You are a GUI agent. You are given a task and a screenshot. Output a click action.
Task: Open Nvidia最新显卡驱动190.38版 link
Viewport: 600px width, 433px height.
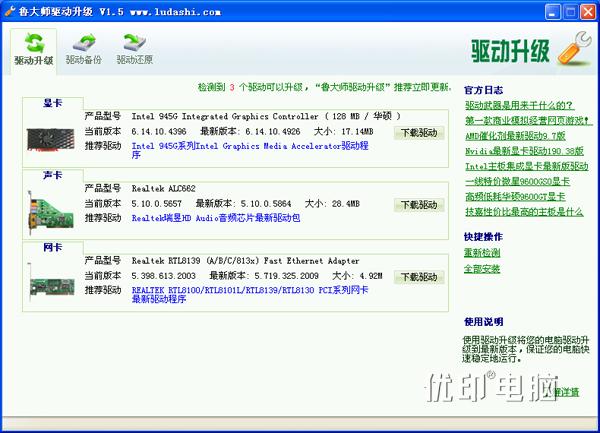524,151
